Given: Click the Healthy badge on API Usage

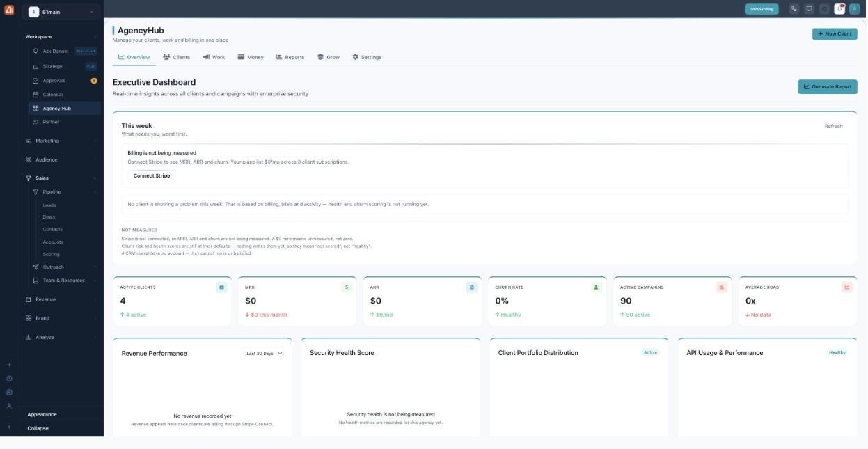Looking at the screenshot, I should [837, 352].
